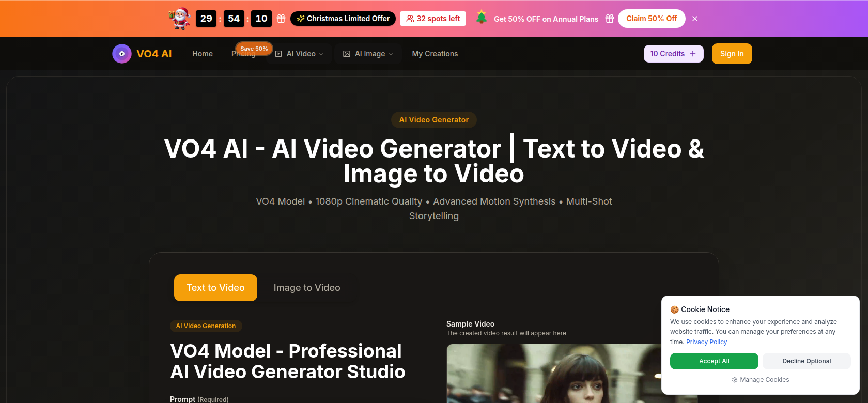
Task: Expand the AI Video dropdown menu
Action: (x=300, y=54)
